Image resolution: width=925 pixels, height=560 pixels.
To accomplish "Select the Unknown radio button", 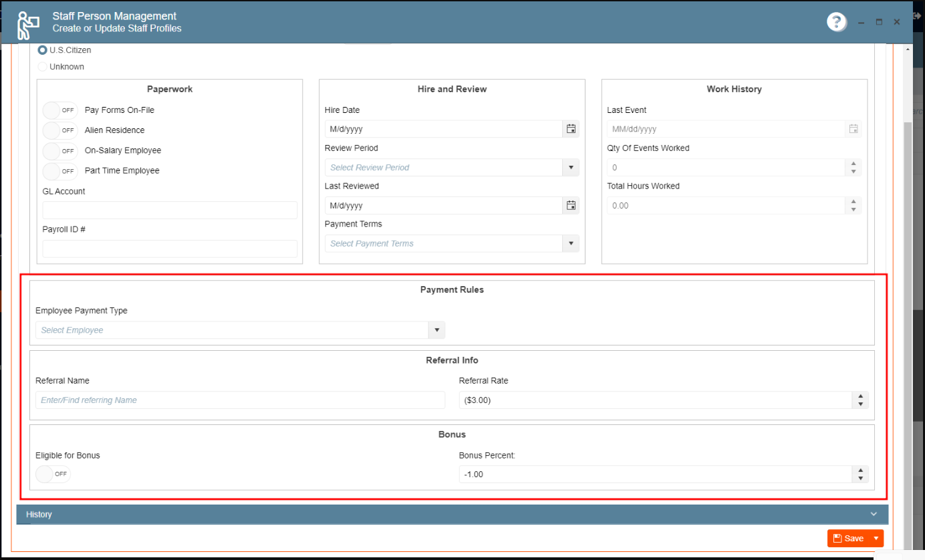I will tap(43, 67).
